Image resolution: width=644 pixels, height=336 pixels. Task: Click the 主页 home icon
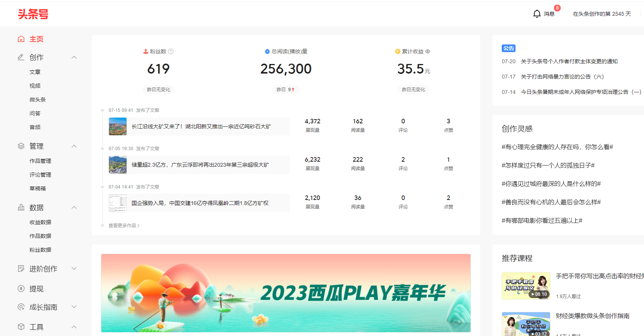click(x=21, y=39)
